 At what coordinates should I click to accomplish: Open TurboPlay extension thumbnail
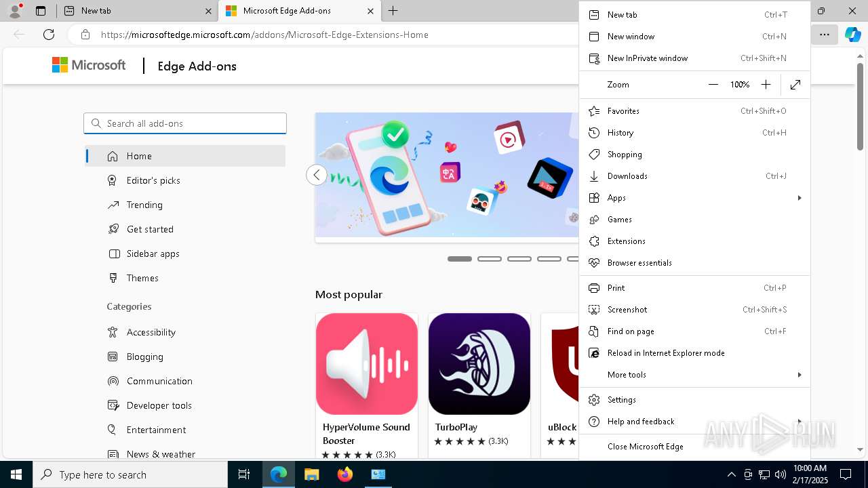tap(479, 364)
